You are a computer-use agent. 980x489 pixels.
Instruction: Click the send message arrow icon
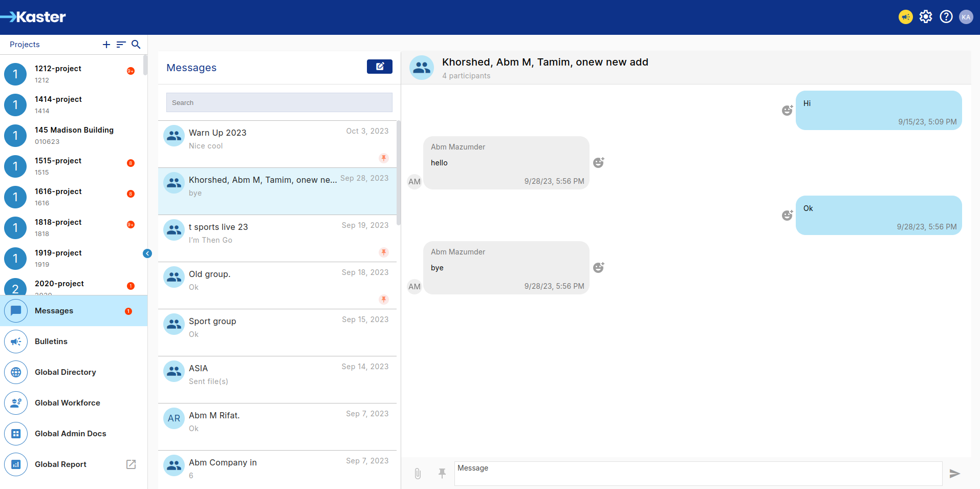click(x=954, y=474)
